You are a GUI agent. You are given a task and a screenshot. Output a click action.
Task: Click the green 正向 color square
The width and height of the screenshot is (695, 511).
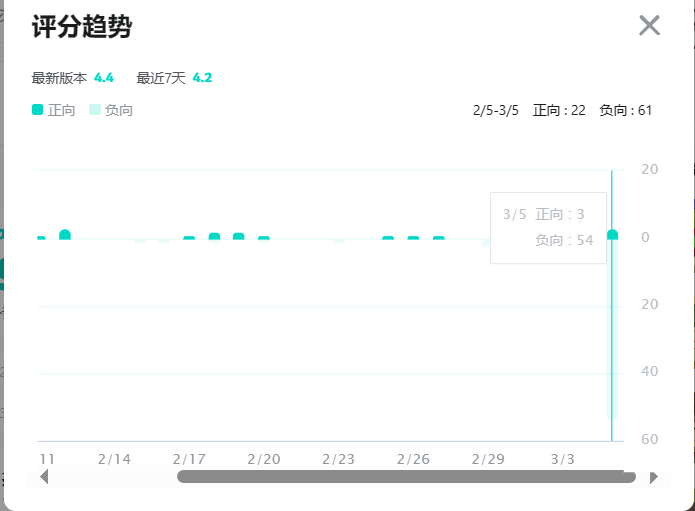[37, 109]
